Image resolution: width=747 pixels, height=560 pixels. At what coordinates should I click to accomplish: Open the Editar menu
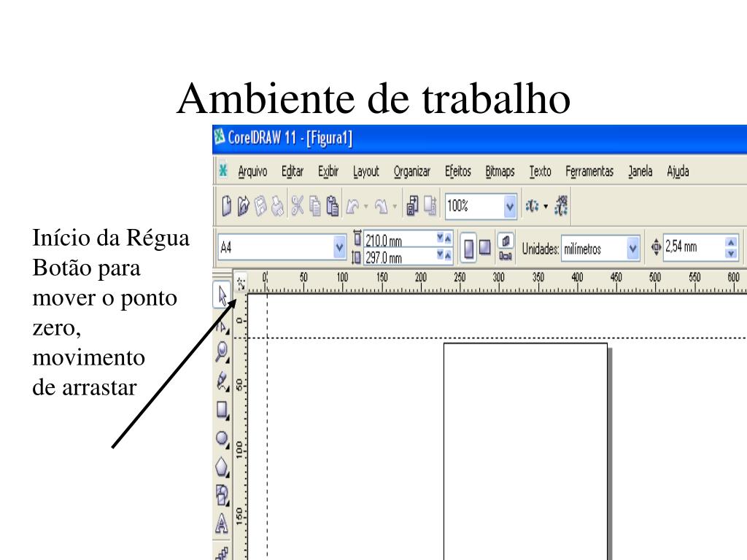click(293, 171)
